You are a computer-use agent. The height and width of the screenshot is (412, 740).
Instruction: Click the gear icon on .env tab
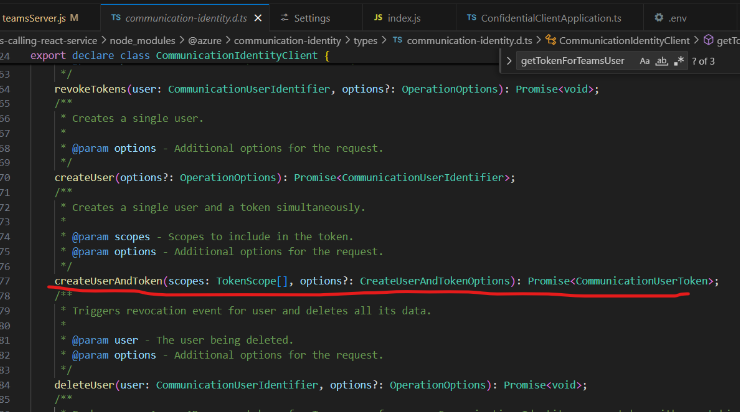click(x=659, y=18)
